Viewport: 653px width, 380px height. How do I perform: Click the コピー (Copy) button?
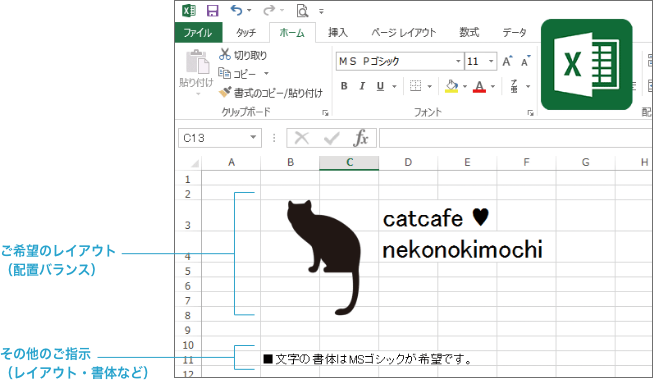pos(238,74)
